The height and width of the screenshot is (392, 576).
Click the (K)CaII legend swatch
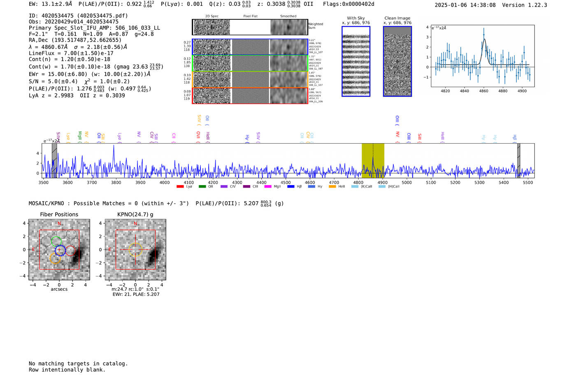355,187
